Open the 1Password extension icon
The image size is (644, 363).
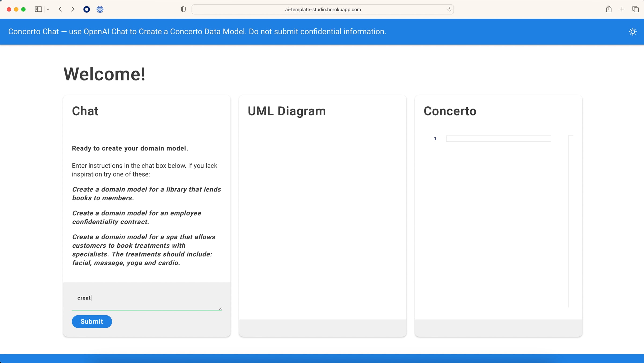coord(100,9)
